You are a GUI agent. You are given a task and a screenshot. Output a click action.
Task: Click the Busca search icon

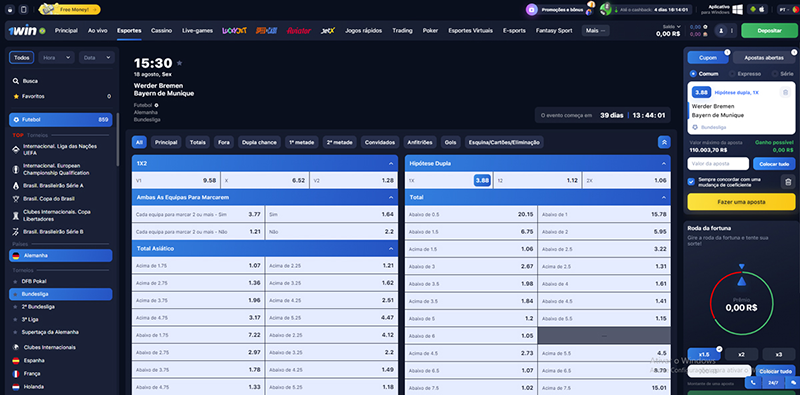click(x=16, y=81)
